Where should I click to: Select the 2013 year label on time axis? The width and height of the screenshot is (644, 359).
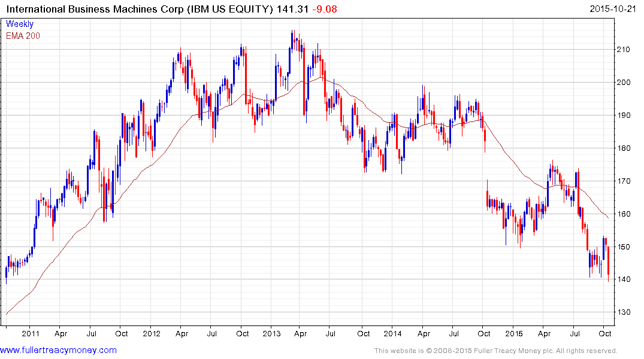coord(271,333)
